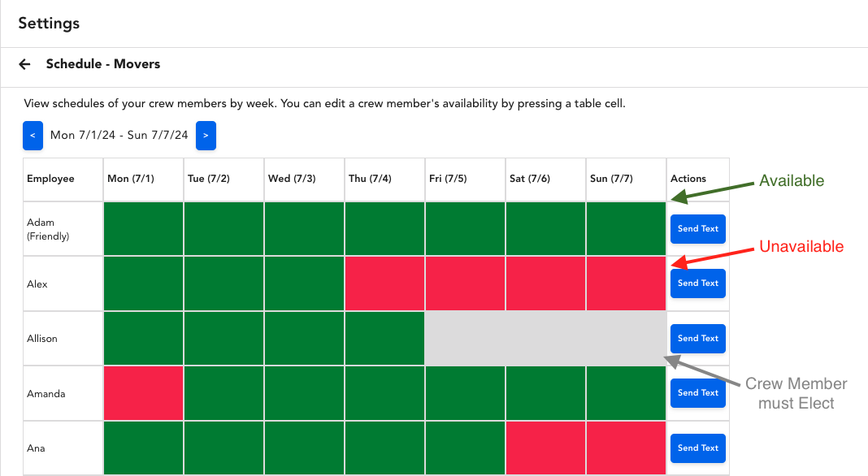The height and width of the screenshot is (476, 868).
Task: Toggle Adam's Monday 7/1 available cell
Action: point(144,229)
